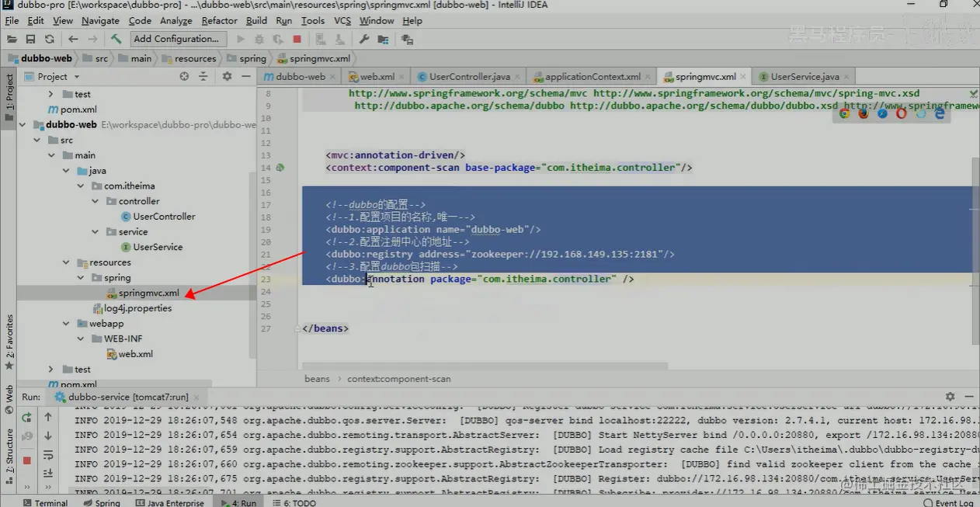The width and height of the screenshot is (980, 507).
Task: Open the Java Enterprise tool window
Action: 169,502
